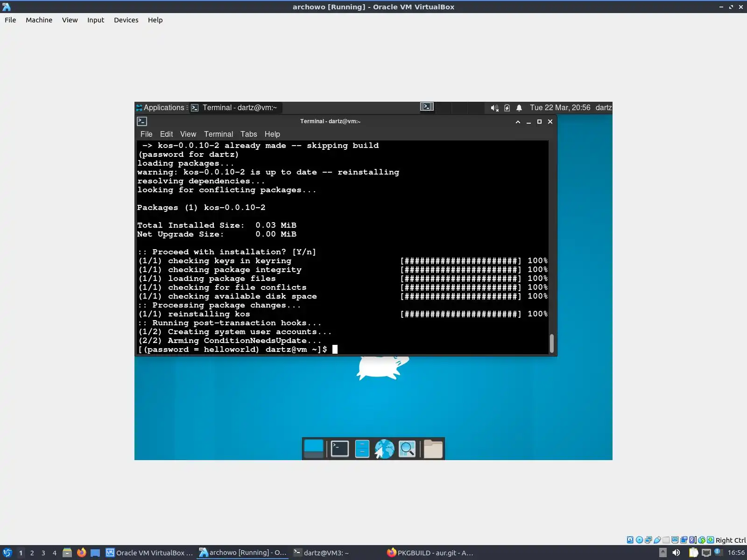Click the host show desktop icon
The height and width of the screenshot is (560, 747).
pos(95,553)
